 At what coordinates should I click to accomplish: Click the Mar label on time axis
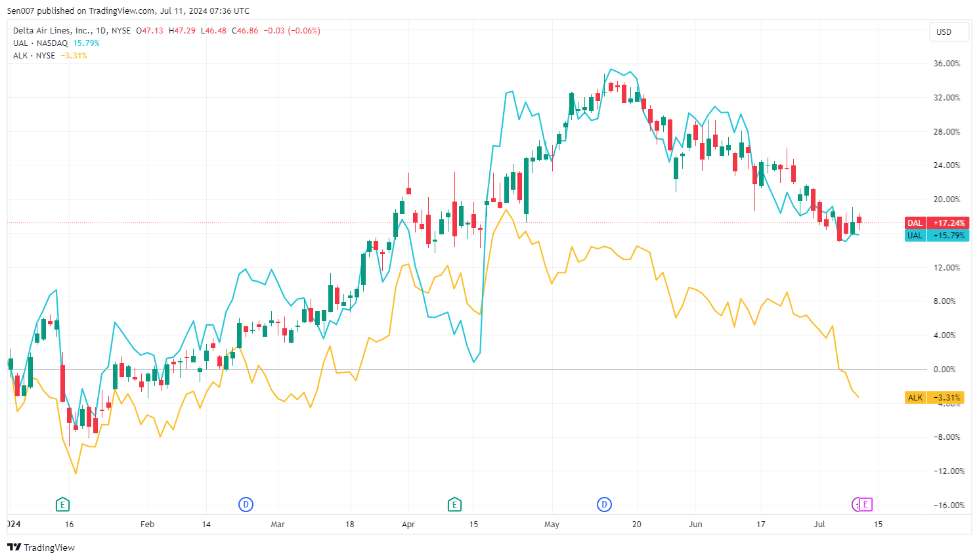pyautogui.click(x=278, y=525)
